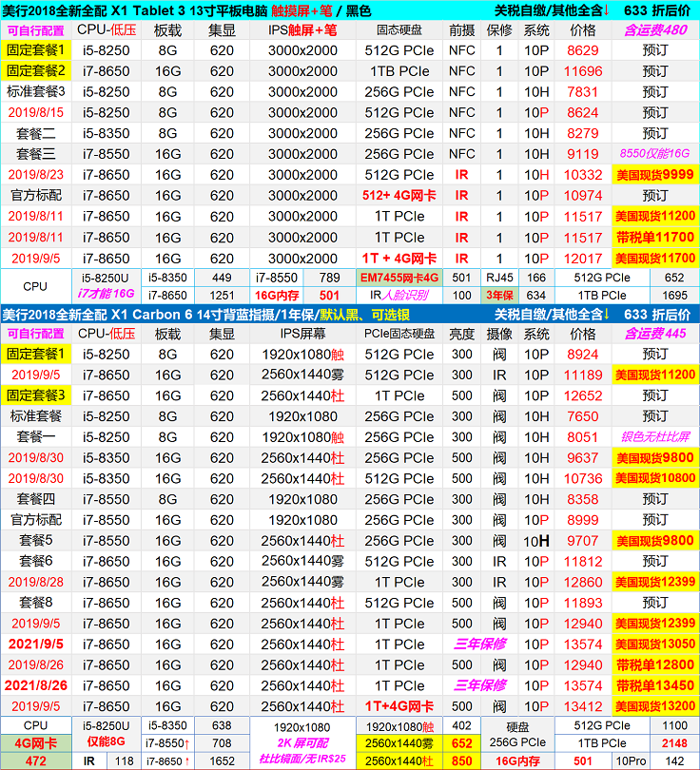The image size is (700, 770).
Task: Click the 仅能8G cell
Action: tap(107, 742)
